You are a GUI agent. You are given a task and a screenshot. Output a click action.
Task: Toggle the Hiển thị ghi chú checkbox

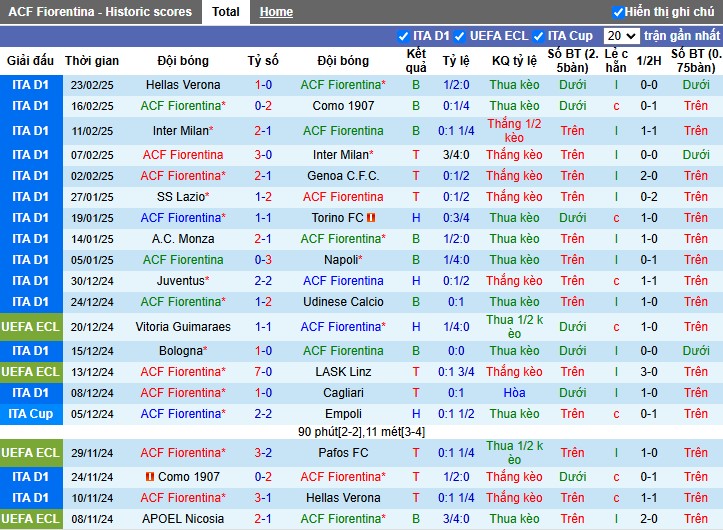click(618, 12)
